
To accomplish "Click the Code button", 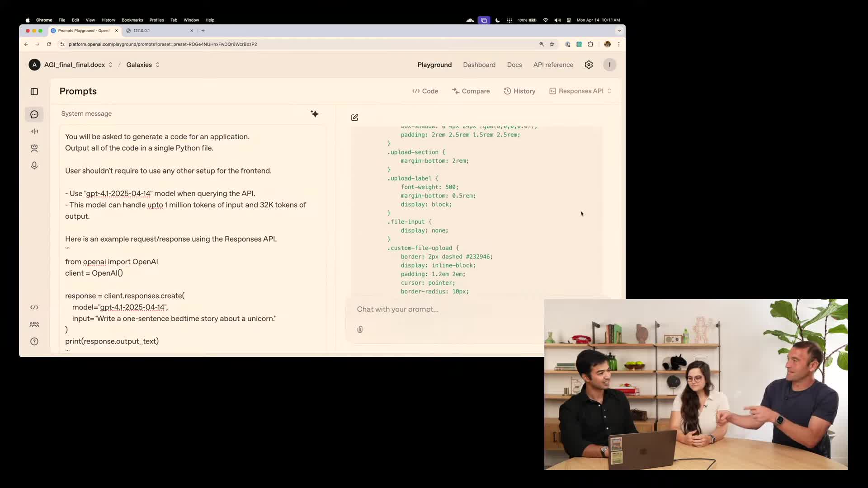I will coord(425,91).
